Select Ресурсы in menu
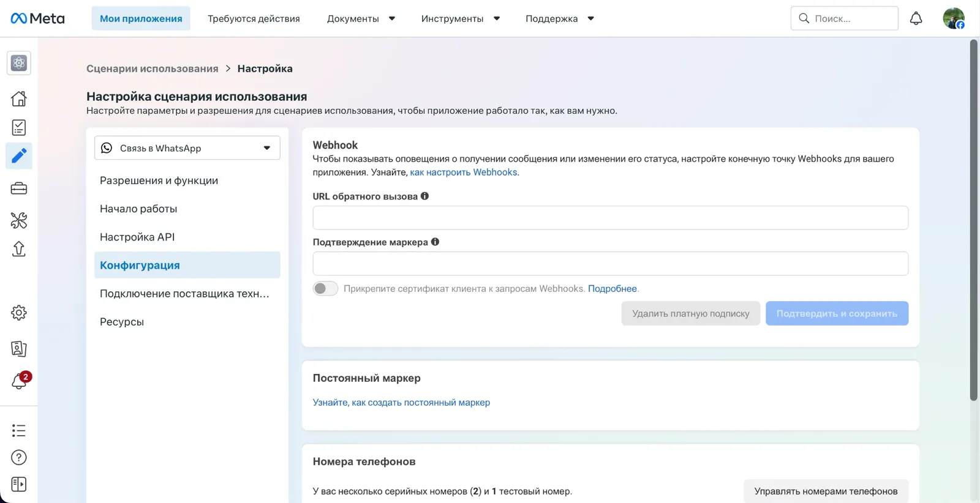 tap(187, 321)
